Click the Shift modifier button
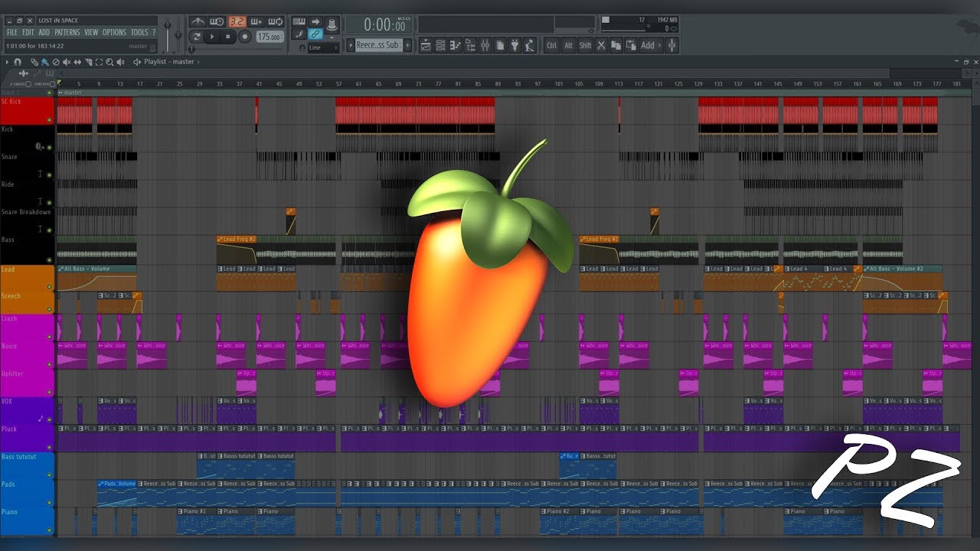980x551 pixels. (x=585, y=45)
